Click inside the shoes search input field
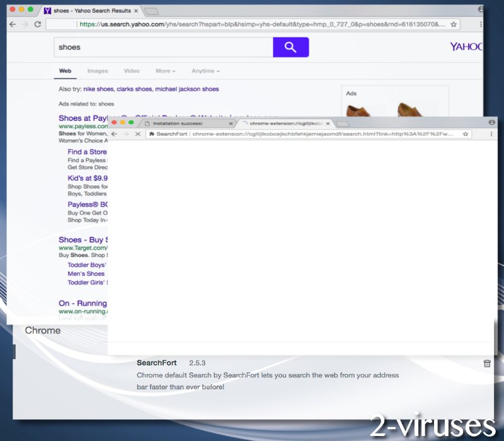This screenshot has height=441, width=504. click(x=157, y=47)
